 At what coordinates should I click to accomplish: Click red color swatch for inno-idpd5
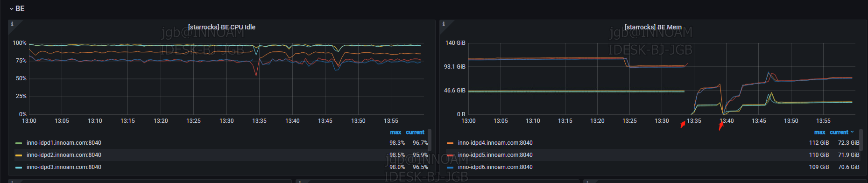(450, 155)
